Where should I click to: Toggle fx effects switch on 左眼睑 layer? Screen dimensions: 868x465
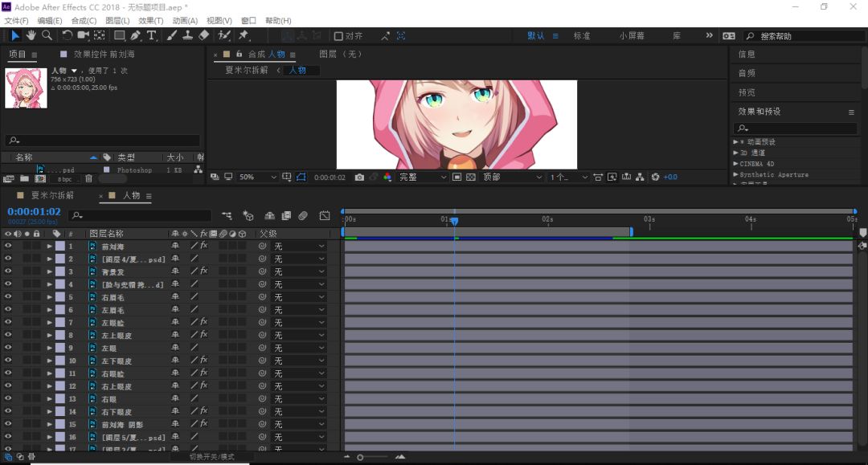(203, 322)
